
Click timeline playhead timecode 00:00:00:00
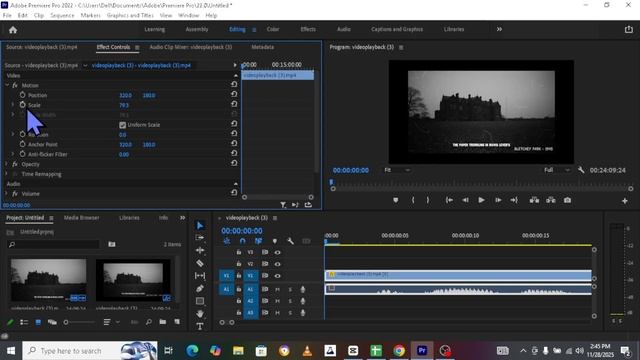point(242,231)
